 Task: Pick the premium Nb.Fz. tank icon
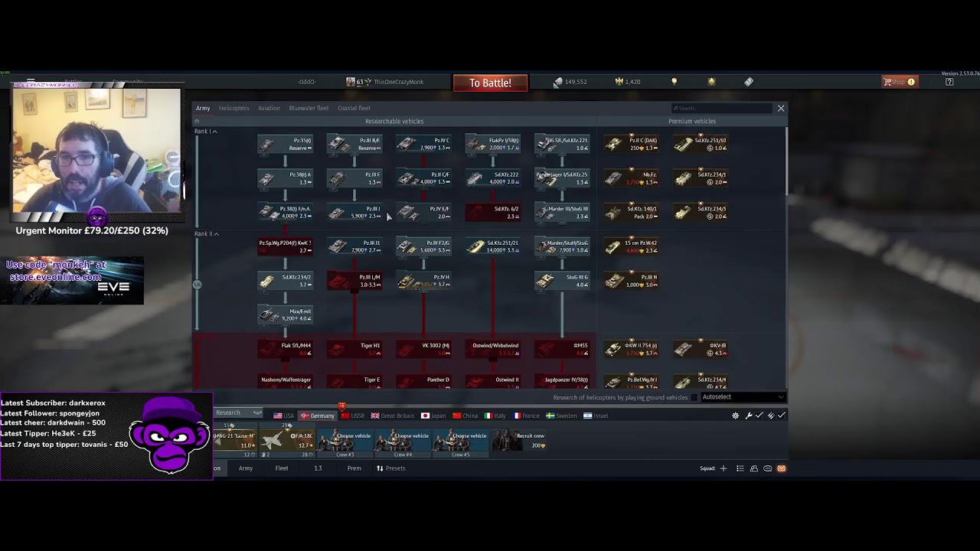click(631, 178)
